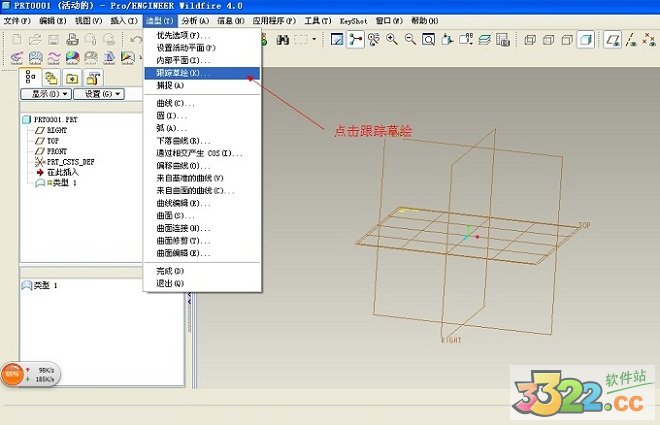Click the Orient mode icon

point(374,40)
